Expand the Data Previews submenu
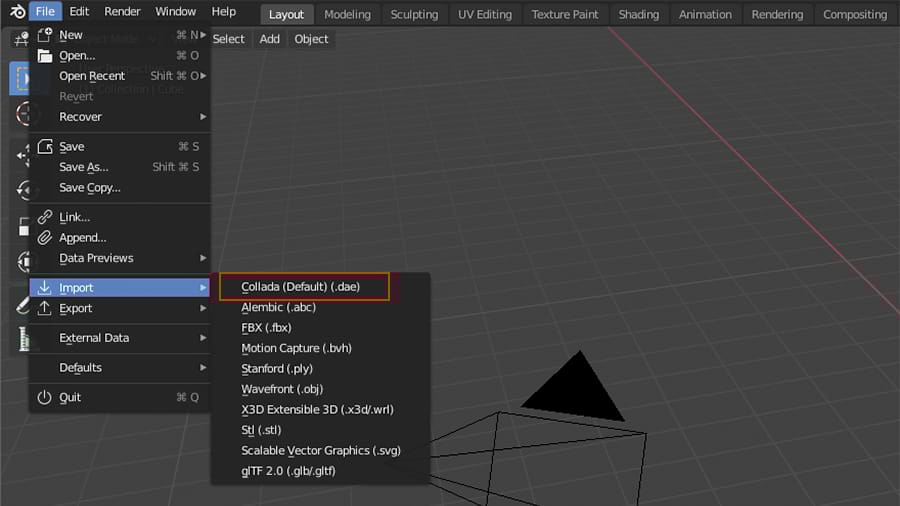900x506 pixels. [120, 258]
